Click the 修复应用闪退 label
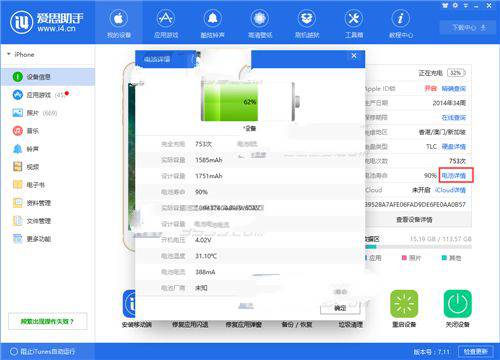Screen dimensions: 500x360 pos(190,324)
